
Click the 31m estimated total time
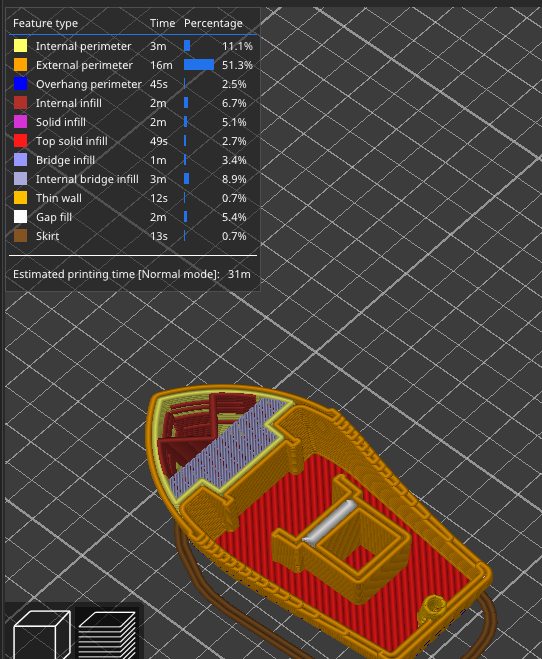tap(239, 274)
